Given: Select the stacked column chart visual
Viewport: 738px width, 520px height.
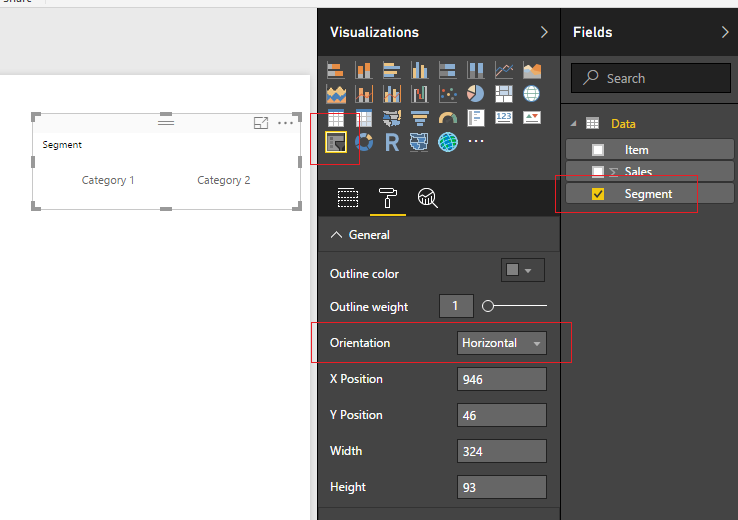Looking at the screenshot, I should (x=363, y=71).
